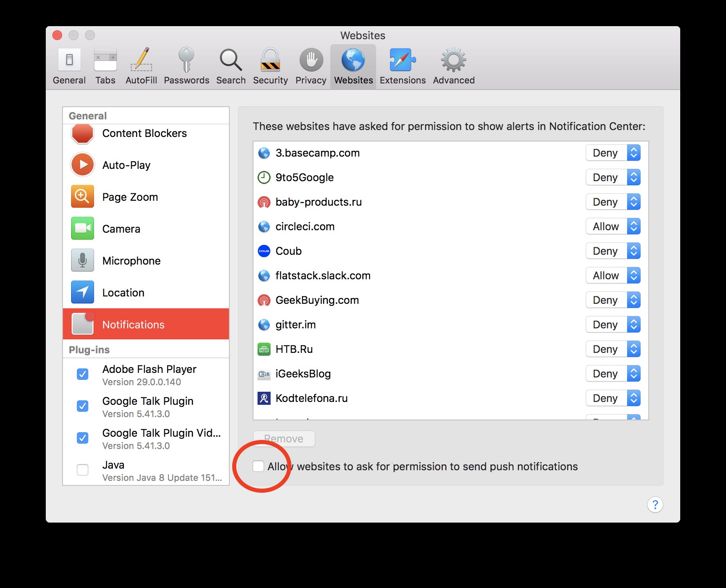Click the Coub favicon
The width and height of the screenshot is (726, 588).
click(264, 251)
